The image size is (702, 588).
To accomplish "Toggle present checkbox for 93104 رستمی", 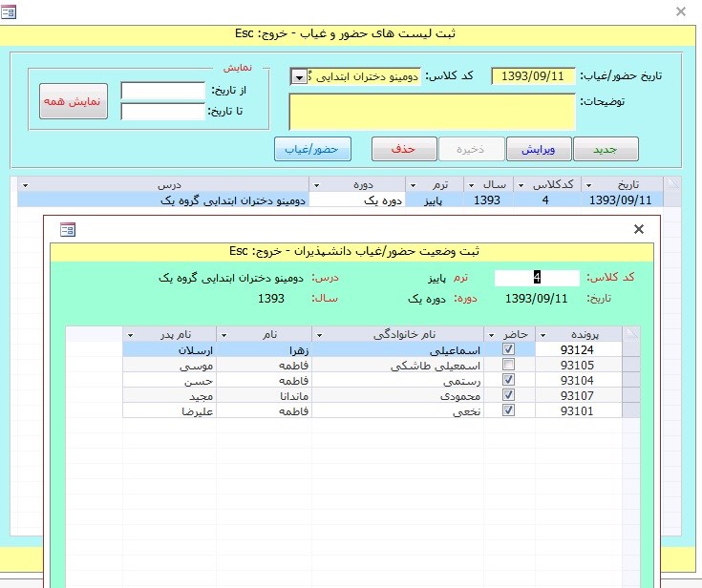I will 508,380.
